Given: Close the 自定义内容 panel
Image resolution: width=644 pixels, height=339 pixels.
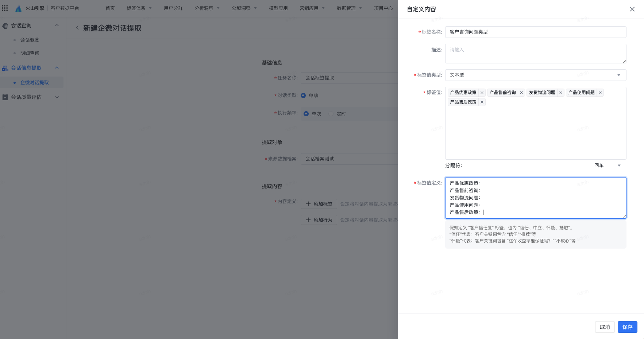Looking at the screenshot, I should tap(632, 9).
